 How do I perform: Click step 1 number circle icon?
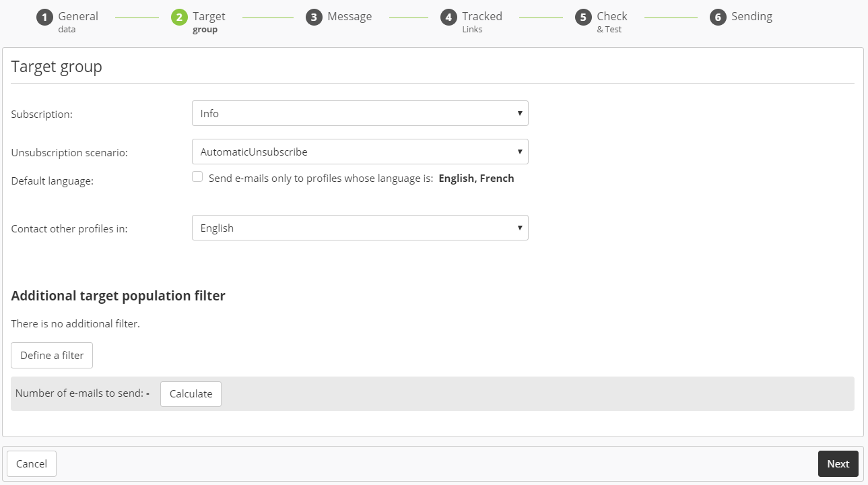pos(44,18)
